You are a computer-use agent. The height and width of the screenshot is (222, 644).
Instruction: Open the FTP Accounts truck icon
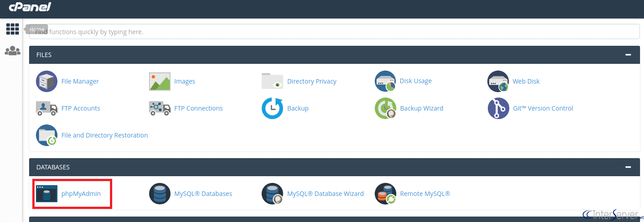tap(47, 108)
